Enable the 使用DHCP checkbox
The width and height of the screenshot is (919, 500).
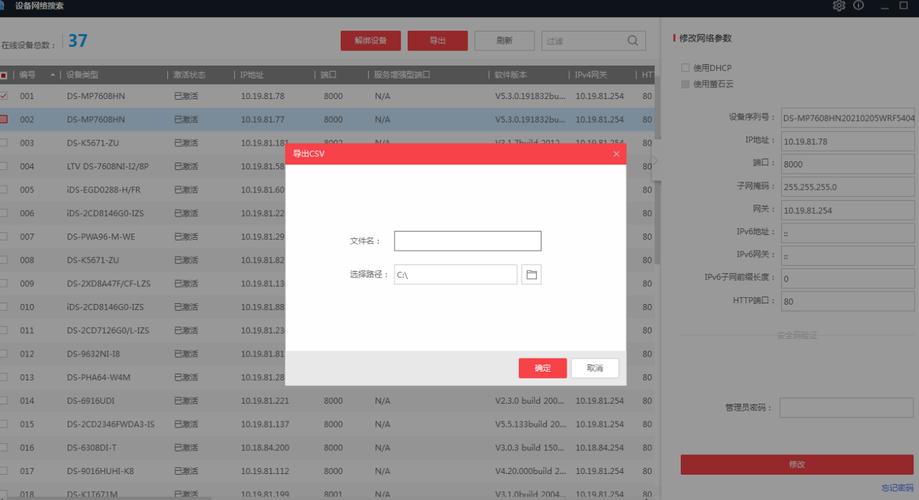[x=685, y=68]
